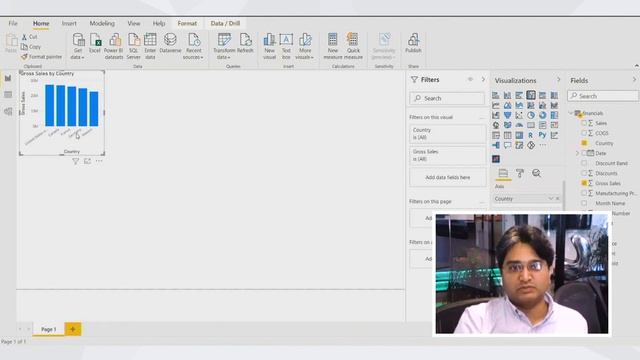Expand the Recent sources dropdown
The width and height of the screenshot is (640, 360).
click(x=193, y=46)
